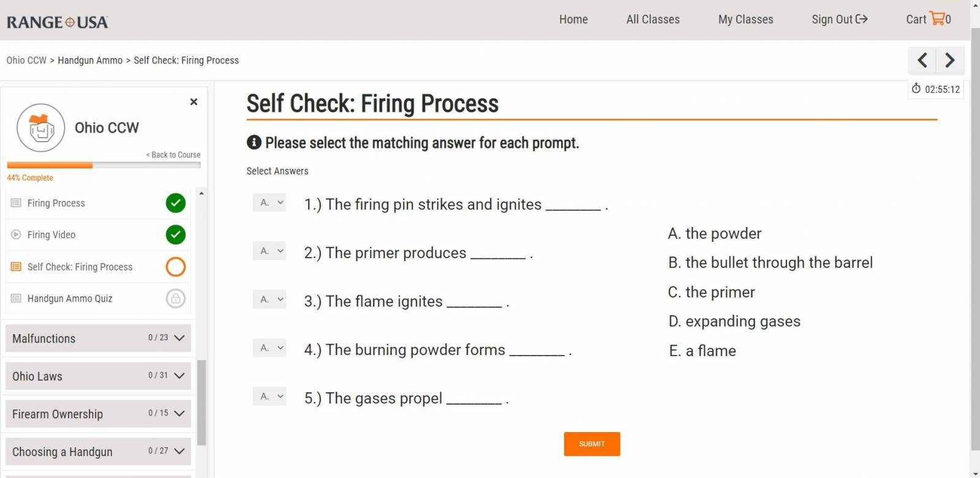Click the locked Handgun Ammo Quiz icon
Screen dimensions: 980x478
coord(176,299)
